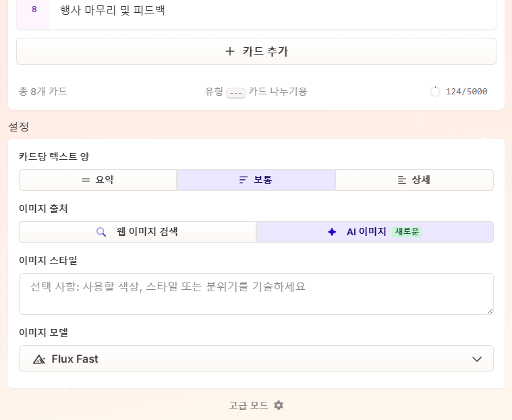Click the two-line icon beside 요약
Image resolution: width=512 pixels, height=420 pixels.
(x=86, y=180)
